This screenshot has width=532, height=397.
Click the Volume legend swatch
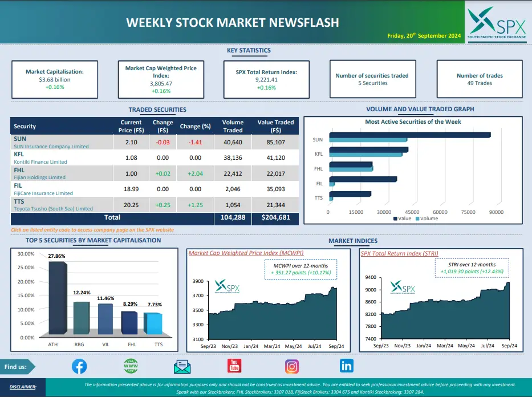[x=417, y=218]
